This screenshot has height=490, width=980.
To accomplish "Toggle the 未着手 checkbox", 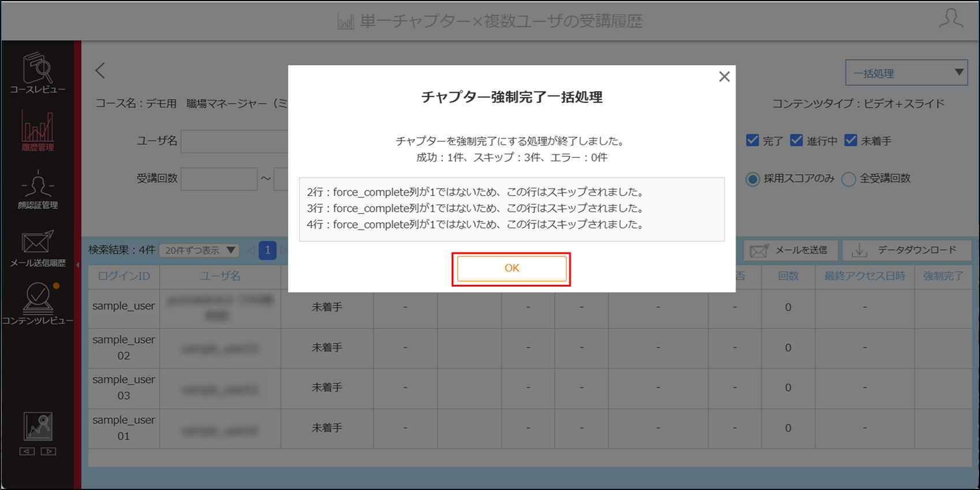I will (851, 140).
